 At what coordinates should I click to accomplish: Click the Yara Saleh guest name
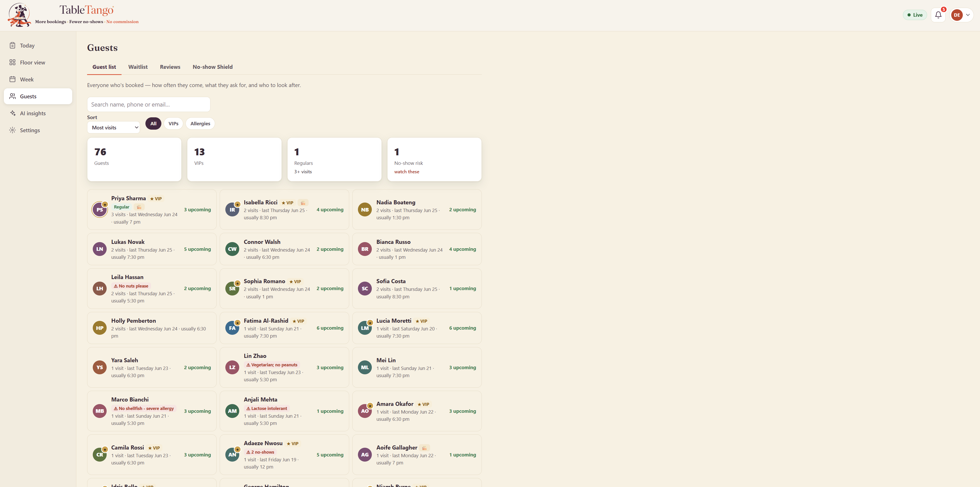coord(124,360)
